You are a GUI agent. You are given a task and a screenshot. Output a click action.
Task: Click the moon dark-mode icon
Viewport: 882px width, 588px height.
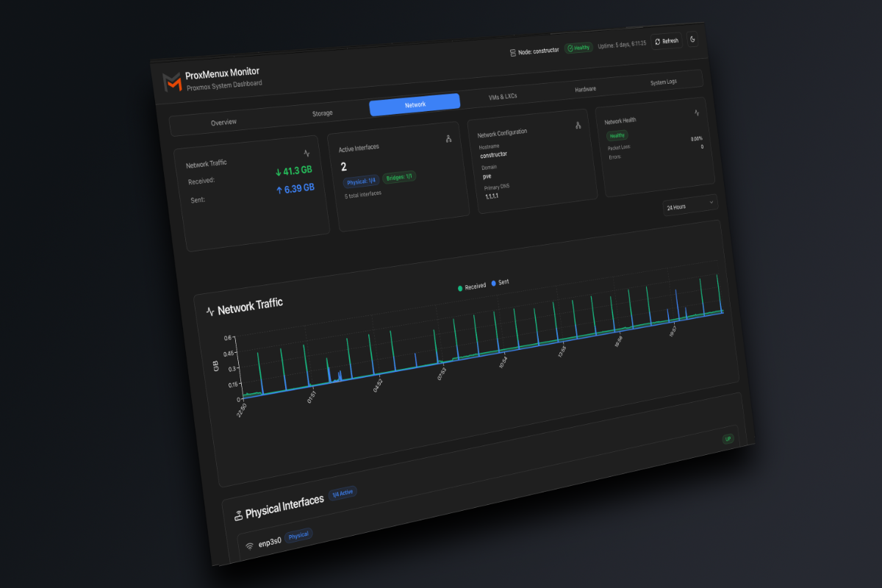coord(693,39)
